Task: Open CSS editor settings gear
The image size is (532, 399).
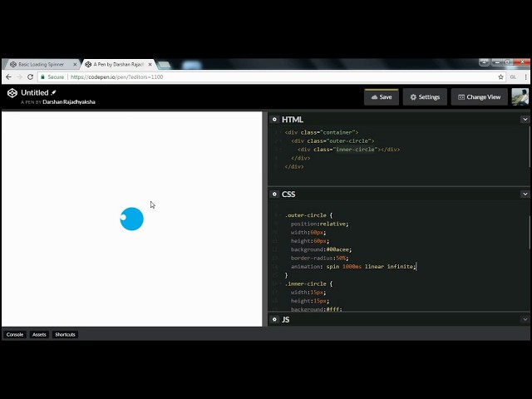Action: [274, 194]
